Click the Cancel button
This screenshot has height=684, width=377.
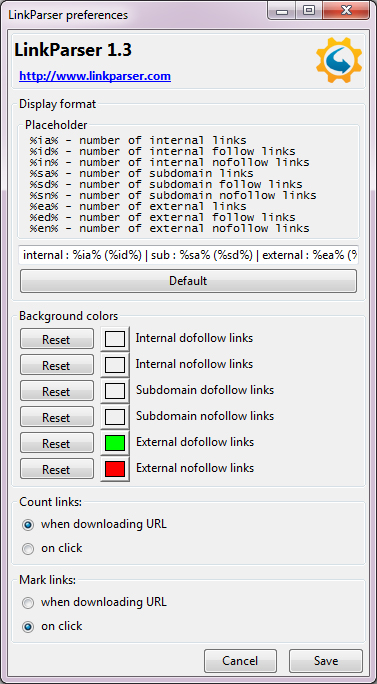(240, 661)
